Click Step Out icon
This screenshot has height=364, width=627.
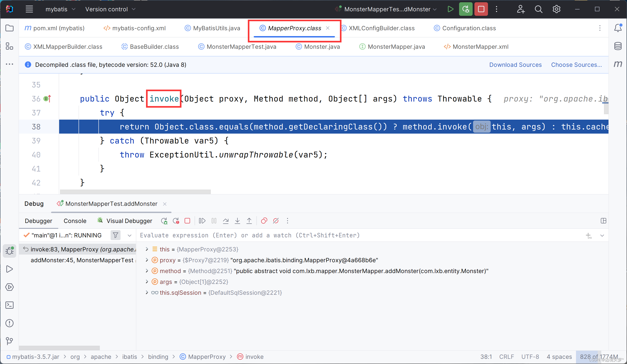point(249,221)
